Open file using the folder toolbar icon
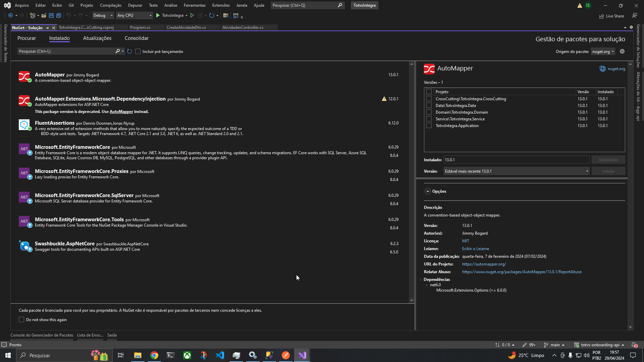 pyautogui.click(x=44, y=15)
